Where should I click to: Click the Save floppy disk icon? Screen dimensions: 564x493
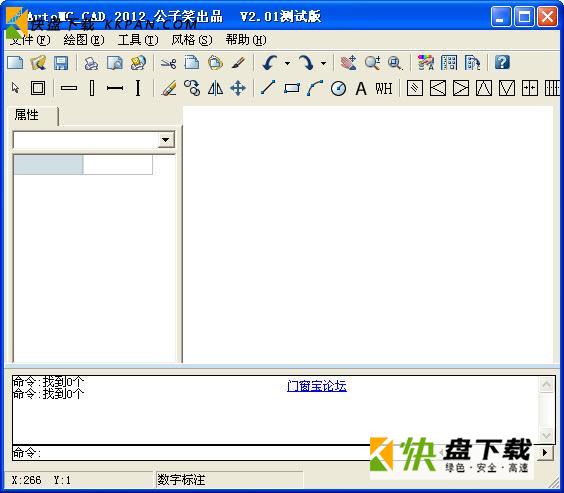click(61, 63)
